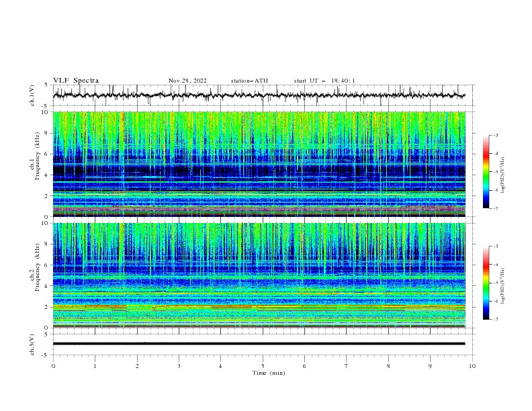Click the "2" tick on the time axis
The width and height of the screenshot is (532, 411).
(137, 366)
